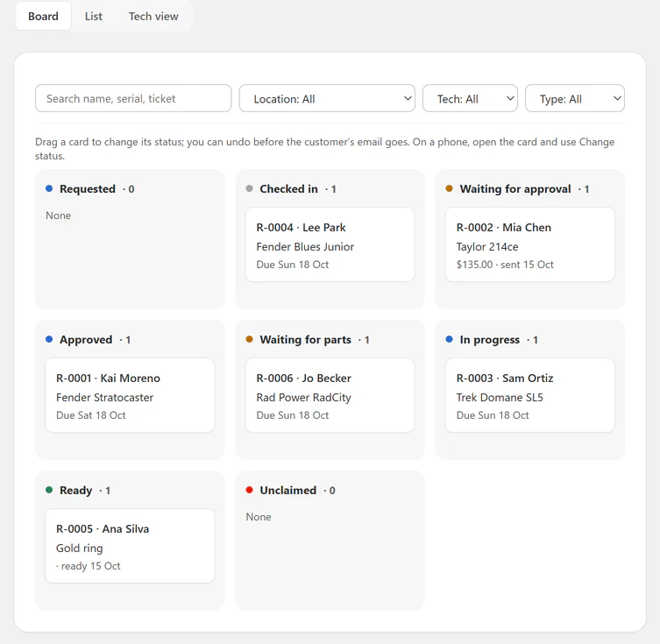Click the red dot beside Unclaimed
The width and height of the screenshot is (660, 644).
point(249,490)
